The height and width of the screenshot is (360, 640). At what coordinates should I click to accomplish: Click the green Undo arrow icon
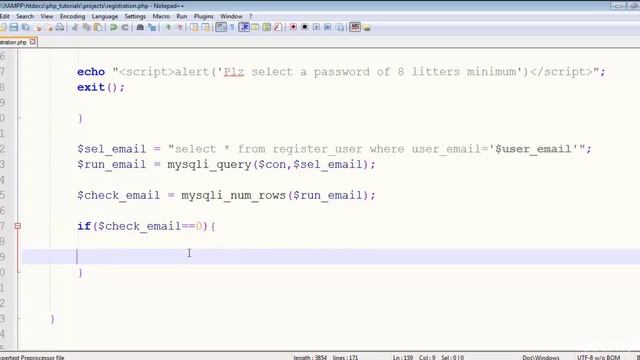(x=113, y=27)
